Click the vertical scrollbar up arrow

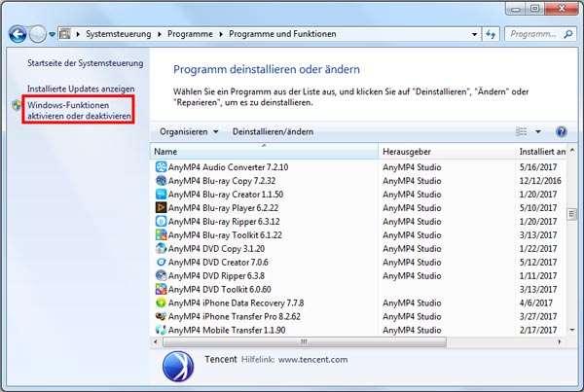(x=572, y=151)
